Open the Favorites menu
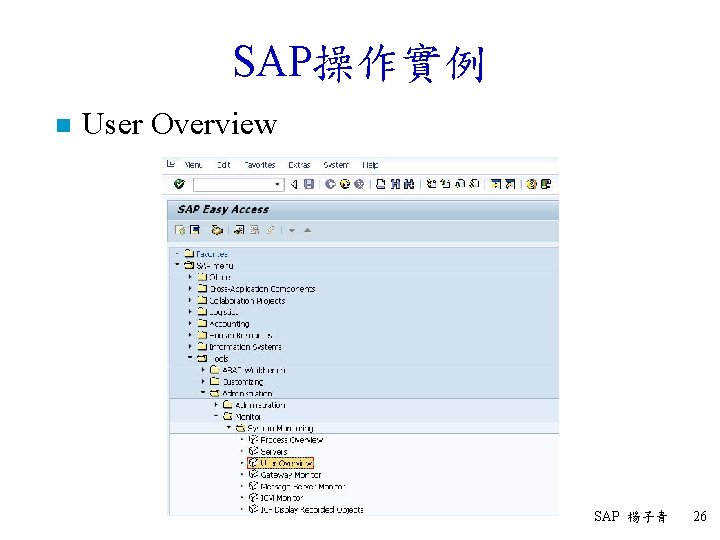Viewport: 720px width, 540px height. coord(259,165)
